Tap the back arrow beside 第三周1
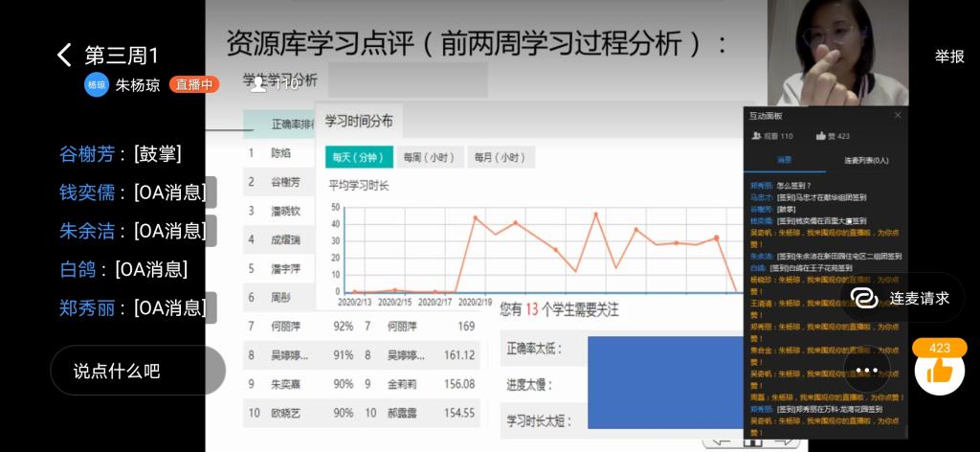 tap(64, 56)
